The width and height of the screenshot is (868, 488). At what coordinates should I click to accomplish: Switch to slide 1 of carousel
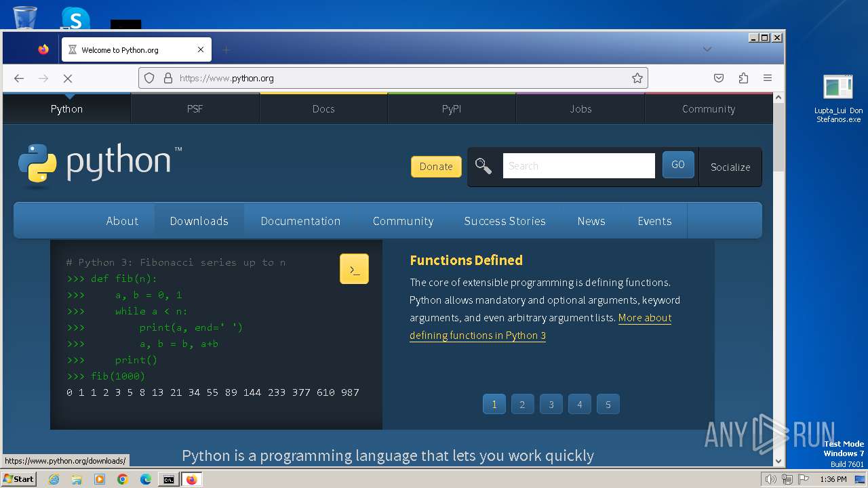[494, 405]
